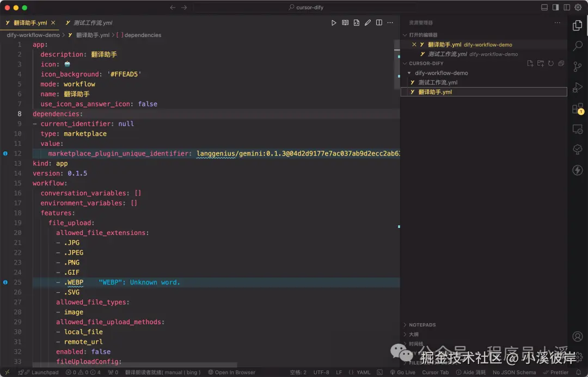Click the Run play button in editor toolbar
588x377 pixels.
coord(334,23)
